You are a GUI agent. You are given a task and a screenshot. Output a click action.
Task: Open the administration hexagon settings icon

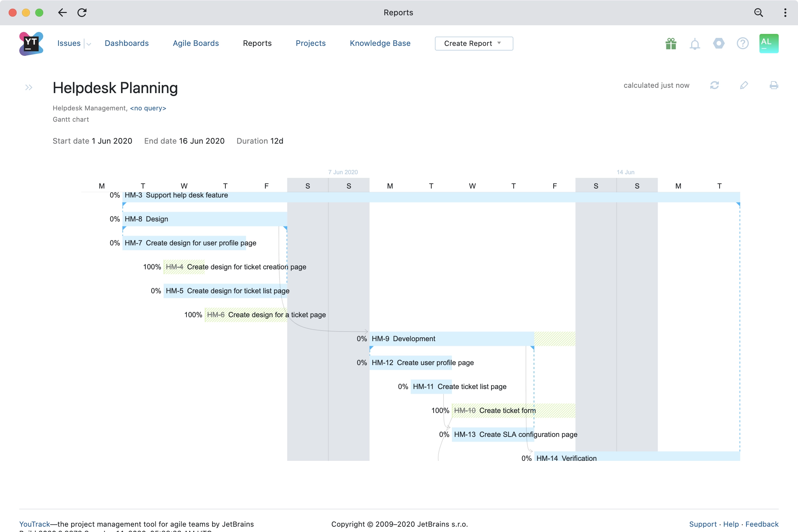[x=719, y=44]
